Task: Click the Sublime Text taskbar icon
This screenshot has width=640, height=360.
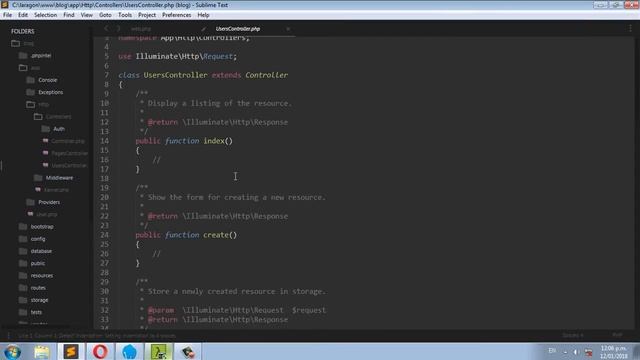Action: pos(71,352)
